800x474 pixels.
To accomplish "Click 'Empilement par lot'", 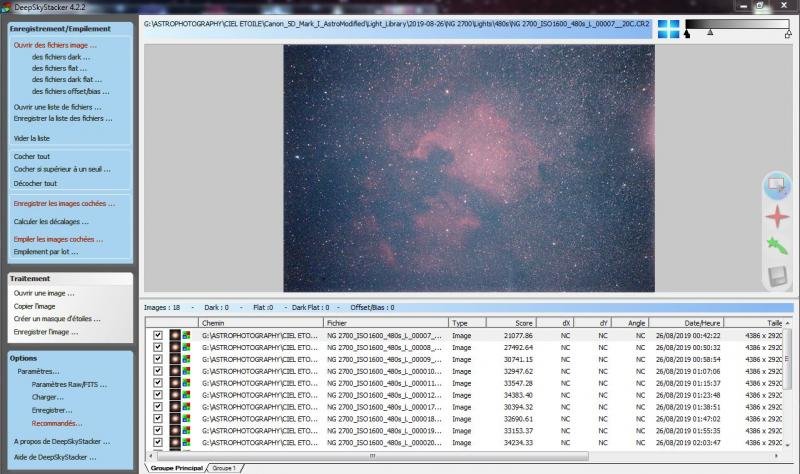I will click(46, 252).
